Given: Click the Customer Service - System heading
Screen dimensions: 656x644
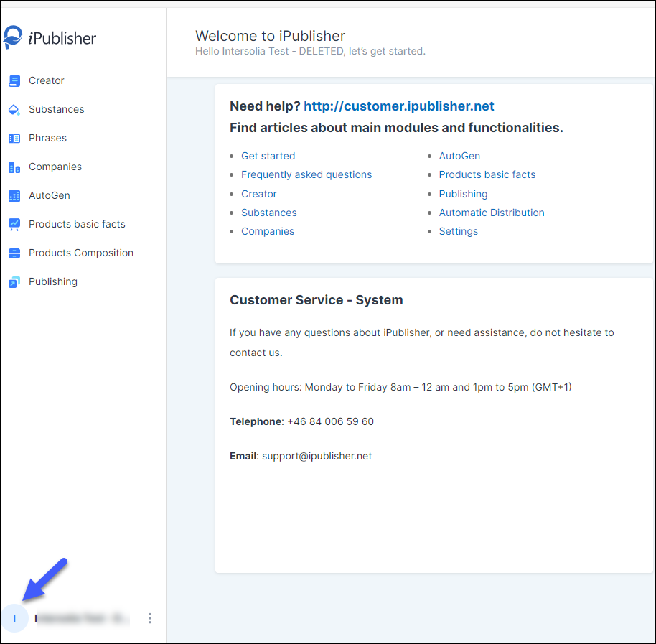Looking at the screenshot, I should [317, 300].
